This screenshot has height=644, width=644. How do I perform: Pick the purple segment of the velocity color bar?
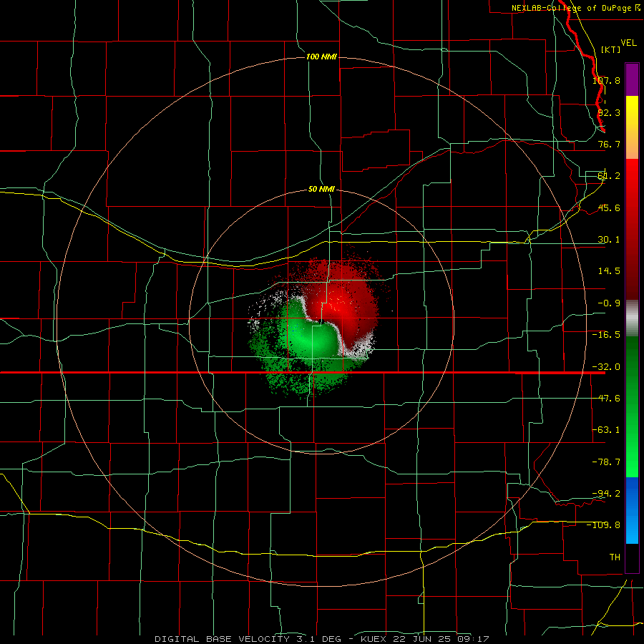tap(632, 79)
